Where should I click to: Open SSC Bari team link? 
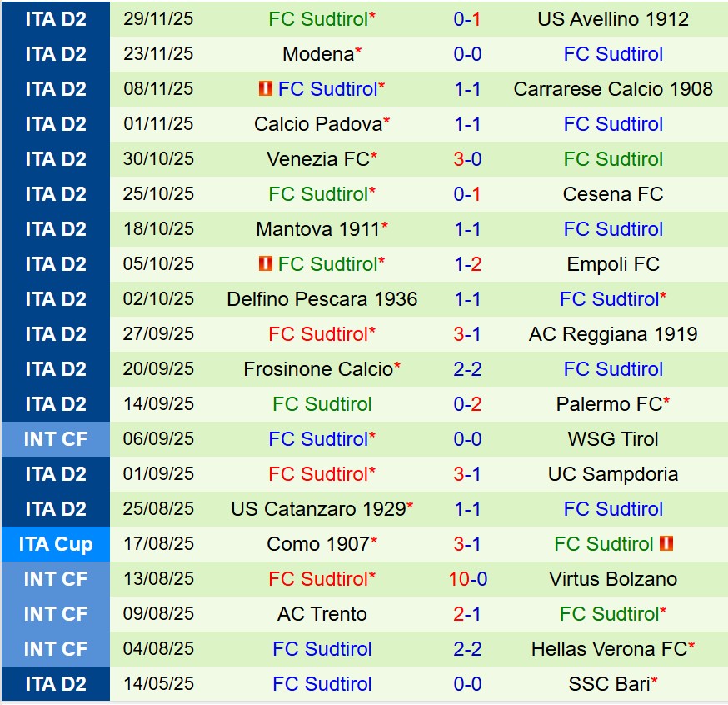[x=609, y=684]
